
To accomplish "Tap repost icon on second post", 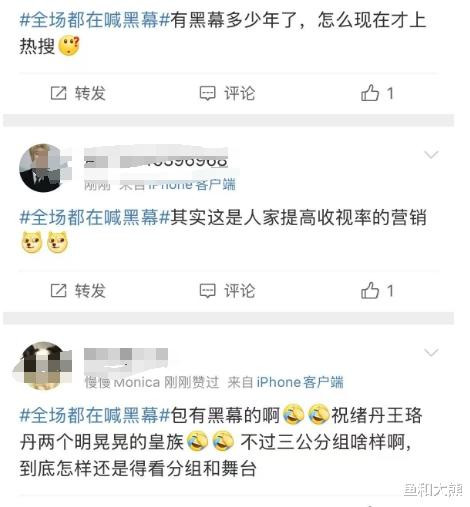I will coord(59,291).
